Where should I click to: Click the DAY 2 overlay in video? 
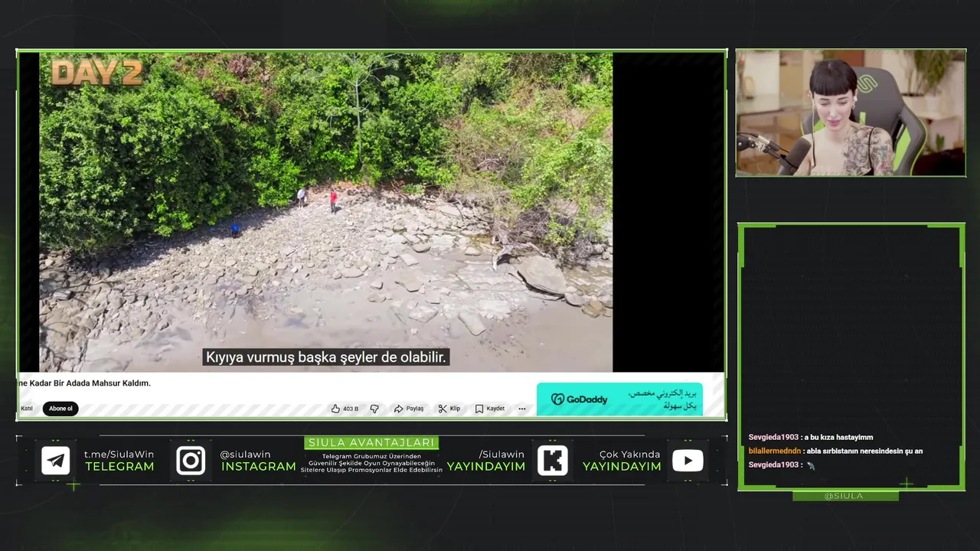pos(96,73)
